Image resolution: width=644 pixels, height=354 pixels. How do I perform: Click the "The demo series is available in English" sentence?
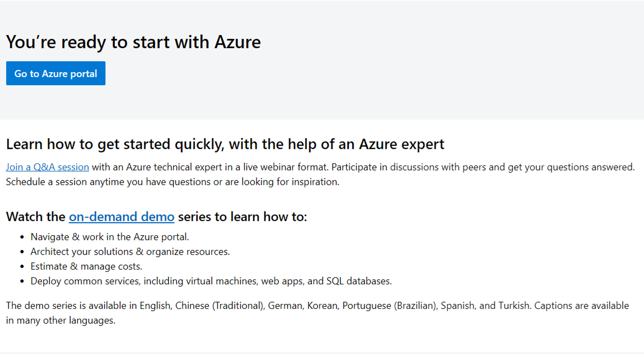[x=268, y=305]
